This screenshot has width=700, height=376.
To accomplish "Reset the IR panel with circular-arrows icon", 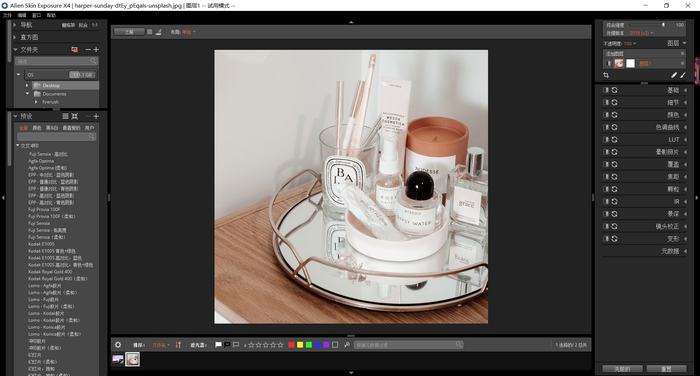I will click(x=615, y=201).
